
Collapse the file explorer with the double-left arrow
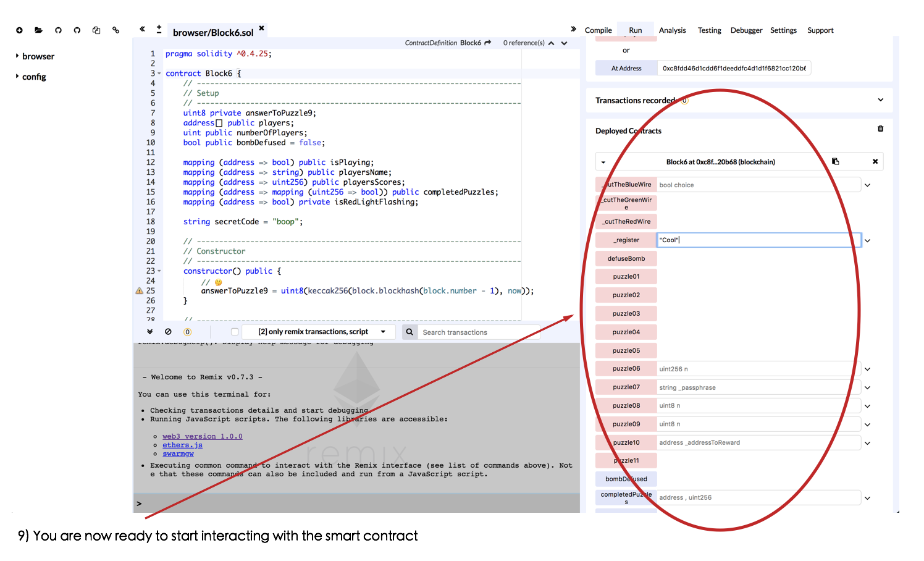pos(142,29)
